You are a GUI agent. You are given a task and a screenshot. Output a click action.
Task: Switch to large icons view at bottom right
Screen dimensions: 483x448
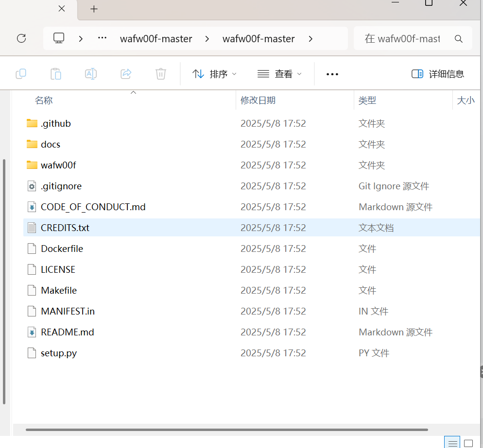pos(468,442)
